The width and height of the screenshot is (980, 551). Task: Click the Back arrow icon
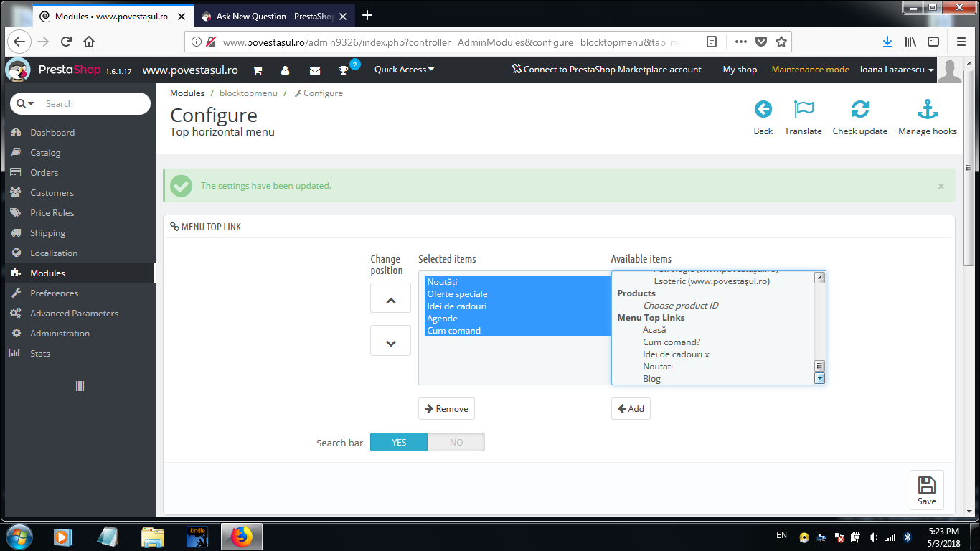[763, 109]
